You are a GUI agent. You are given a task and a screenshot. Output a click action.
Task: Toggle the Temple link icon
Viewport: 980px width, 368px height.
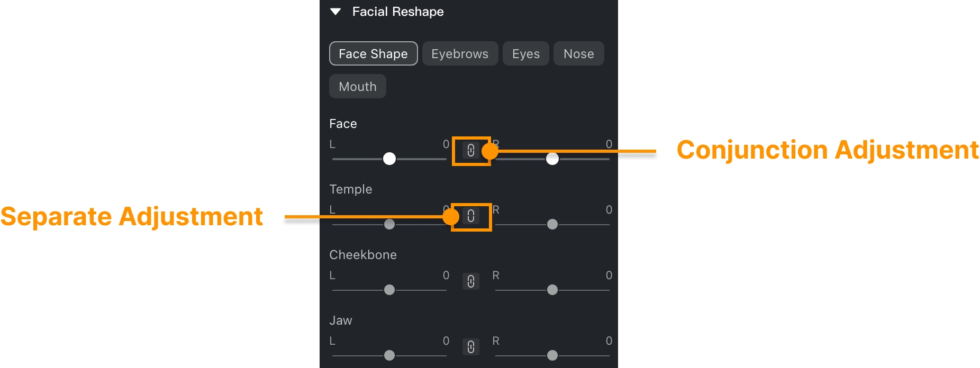(470, 216)
